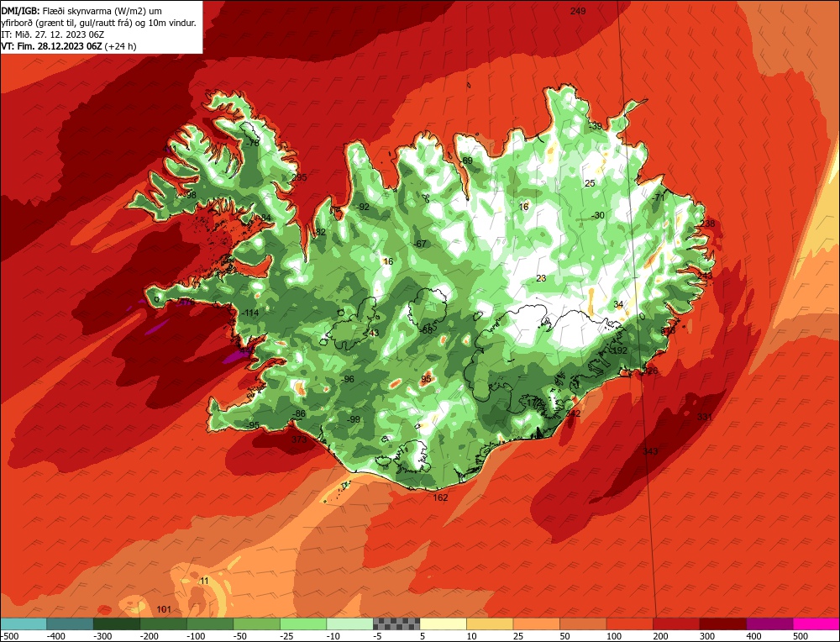Click the -92 value on the map
This screenshot has width=840, height=642.
pyautogui.click(x=362, y=207)
